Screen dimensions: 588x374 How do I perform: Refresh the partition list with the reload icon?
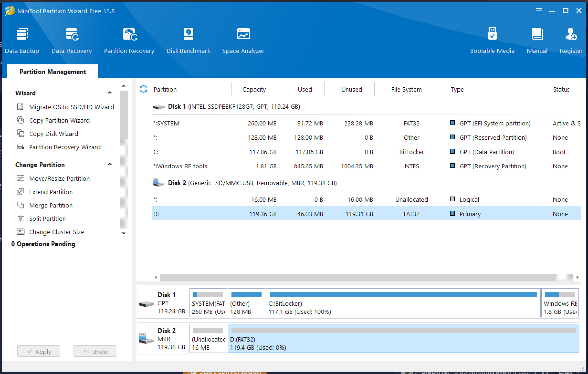point(143,89)
